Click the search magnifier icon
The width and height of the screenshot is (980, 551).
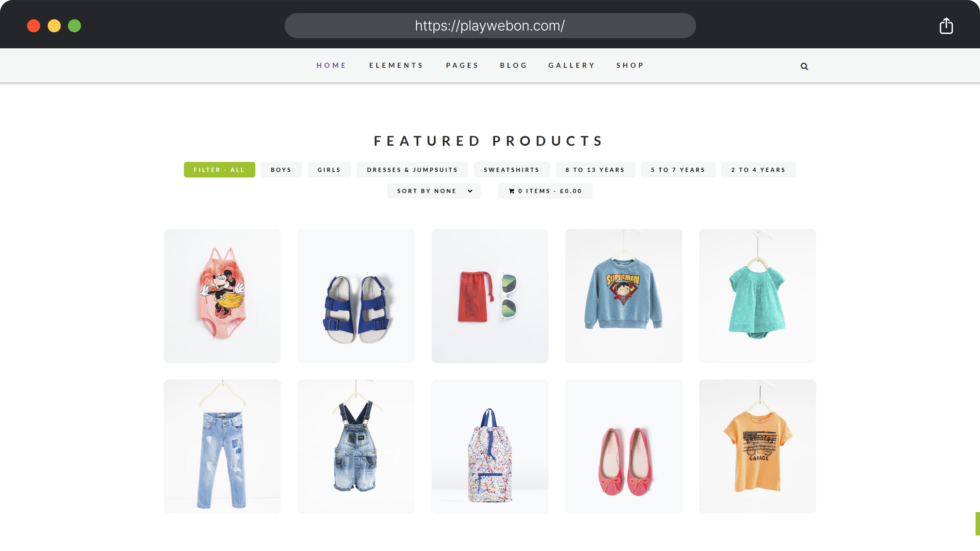[x=804, y=66]
